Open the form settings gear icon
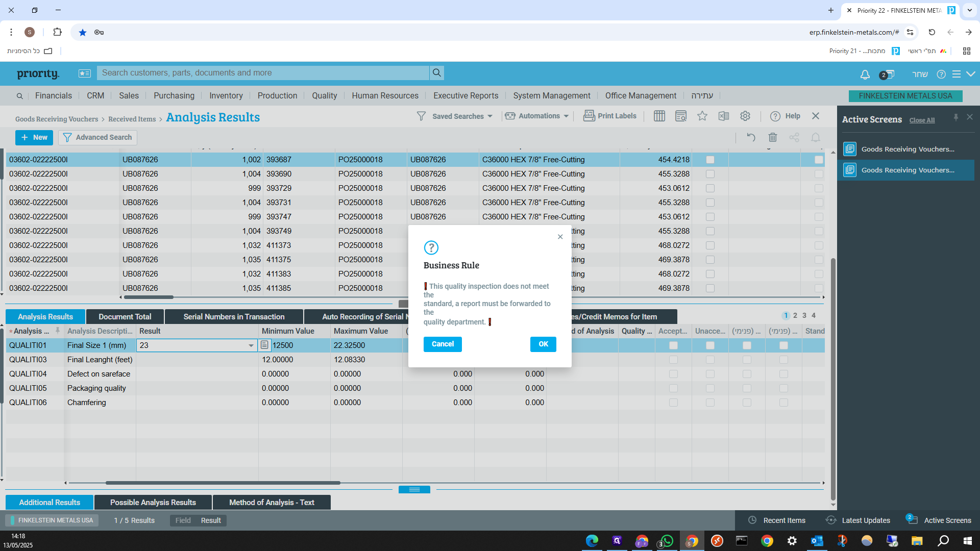This screenshot has width=980, height=551. tap(745, 116)
